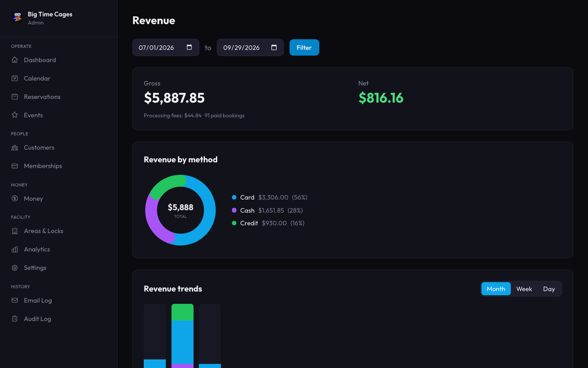Open the Settings page
The image size is (588, 368).
point(59,268)
